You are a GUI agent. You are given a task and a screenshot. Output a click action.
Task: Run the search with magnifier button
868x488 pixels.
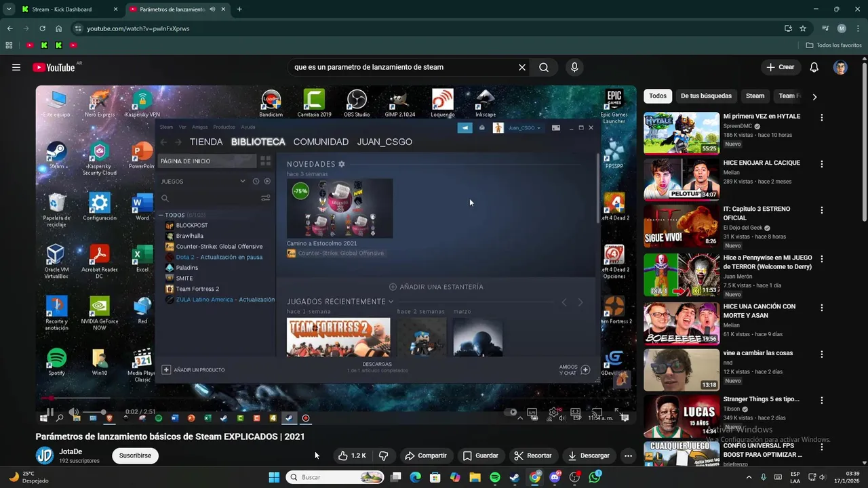point(544,67)
